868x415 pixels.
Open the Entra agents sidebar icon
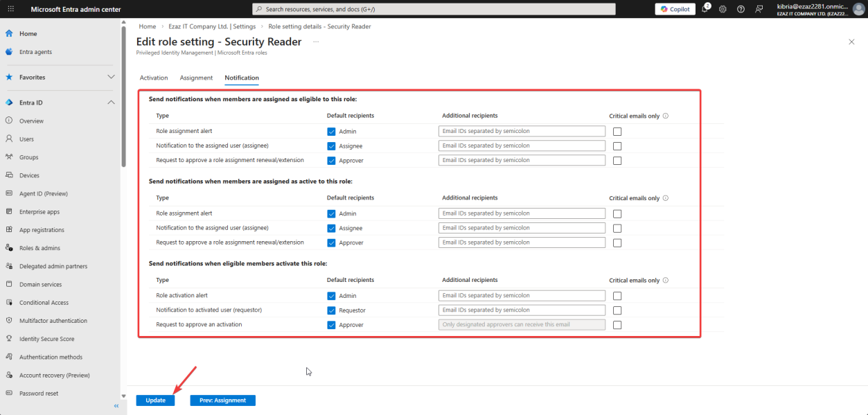[x=9, y=52]
